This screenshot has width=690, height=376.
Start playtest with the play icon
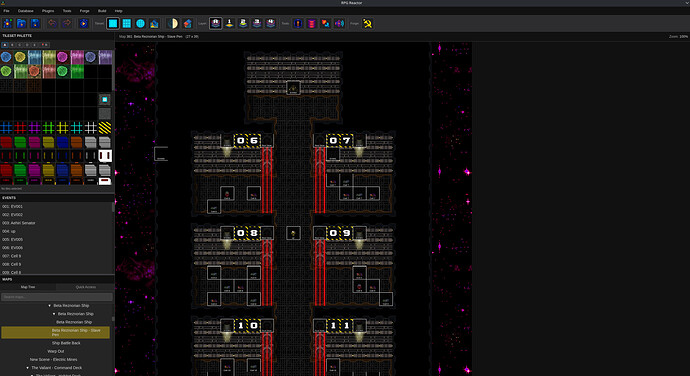click(x=84, y=23)
